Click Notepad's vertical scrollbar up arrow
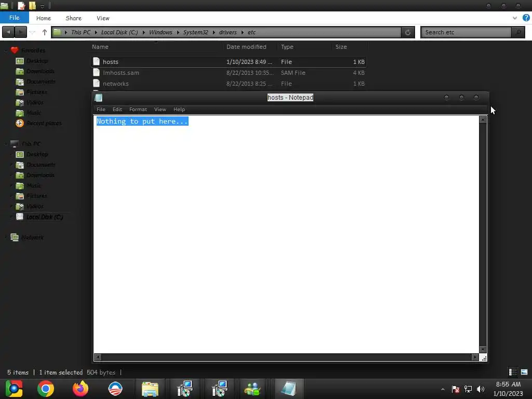The image size is (532, 399). pyautogui.click(x=483, y=119)
